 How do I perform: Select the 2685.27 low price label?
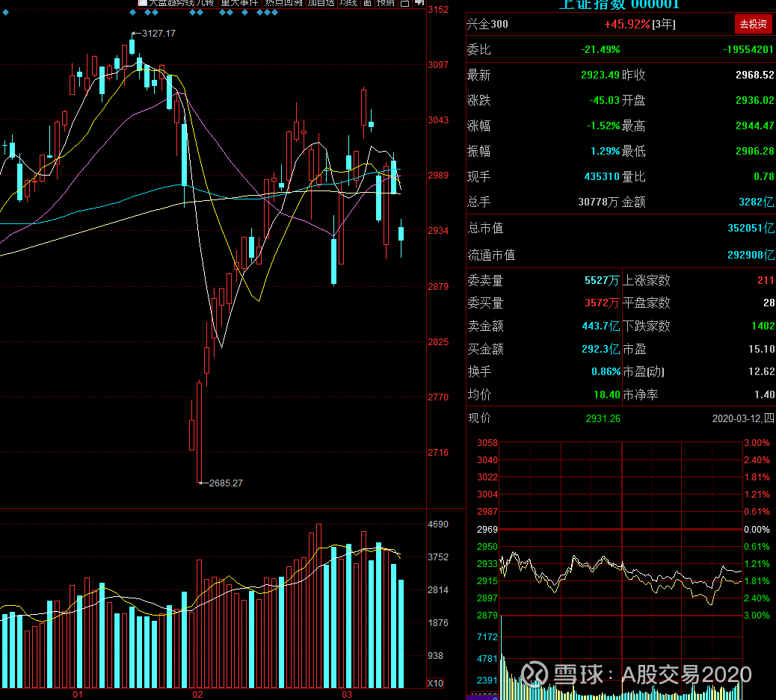(x=226, y=483)
